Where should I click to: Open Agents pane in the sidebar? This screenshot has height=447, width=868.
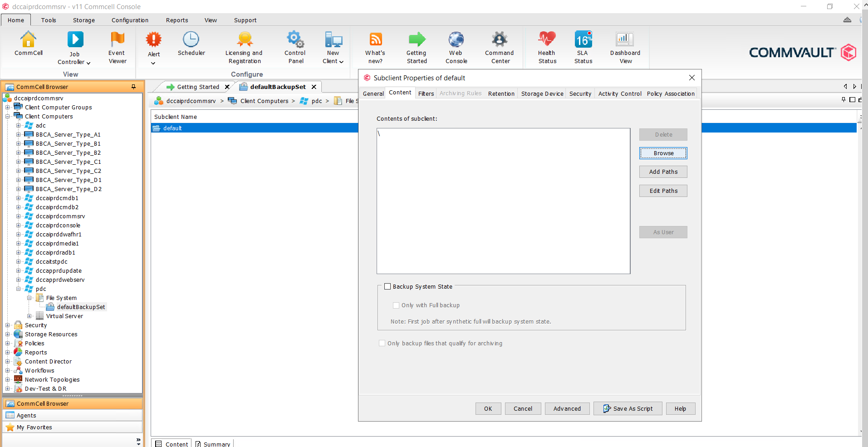(x=73, y=415)
